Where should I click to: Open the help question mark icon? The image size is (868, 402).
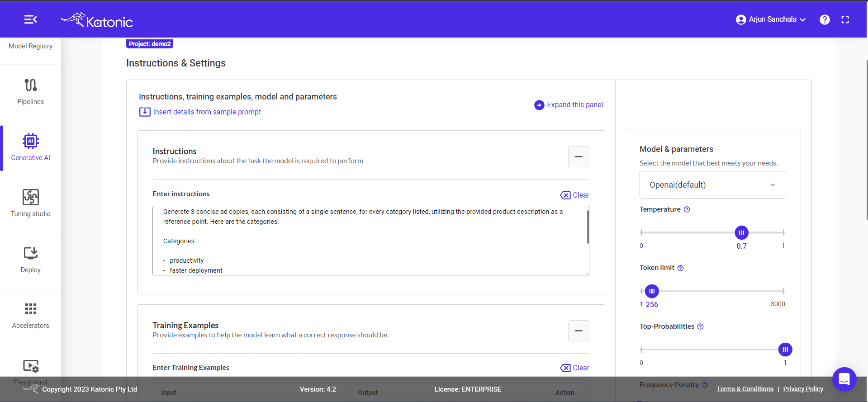click(825, 19)
